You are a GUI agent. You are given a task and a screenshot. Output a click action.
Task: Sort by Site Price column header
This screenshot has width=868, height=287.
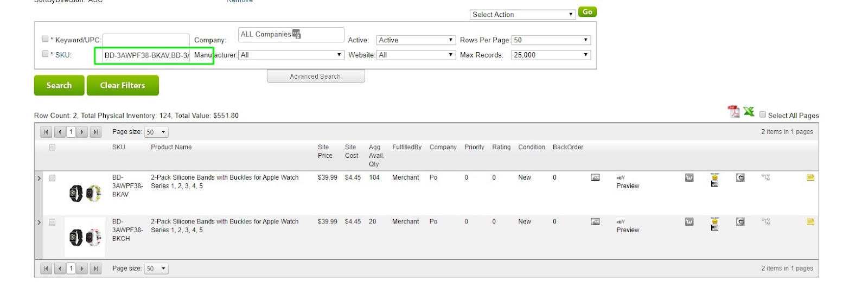325,151
